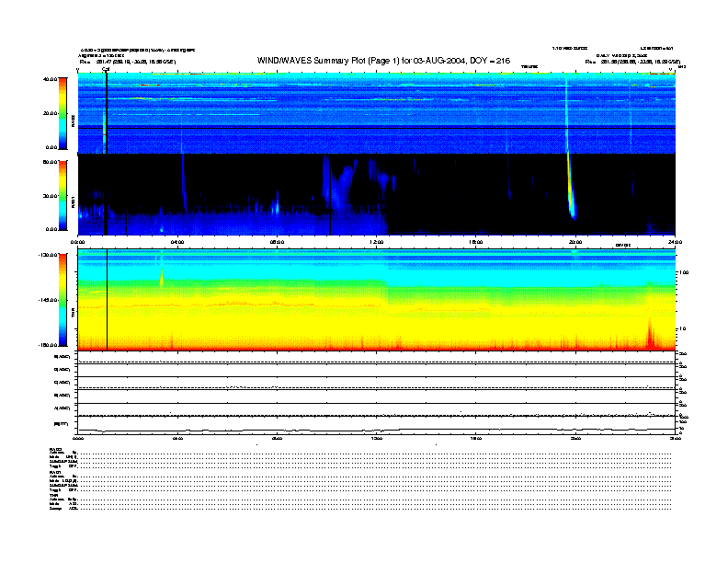The height and width of the screenshot is (563, 728).
Task: Click the 00:00 tick on the RAD1 time axis
Action: click(79, 242)
